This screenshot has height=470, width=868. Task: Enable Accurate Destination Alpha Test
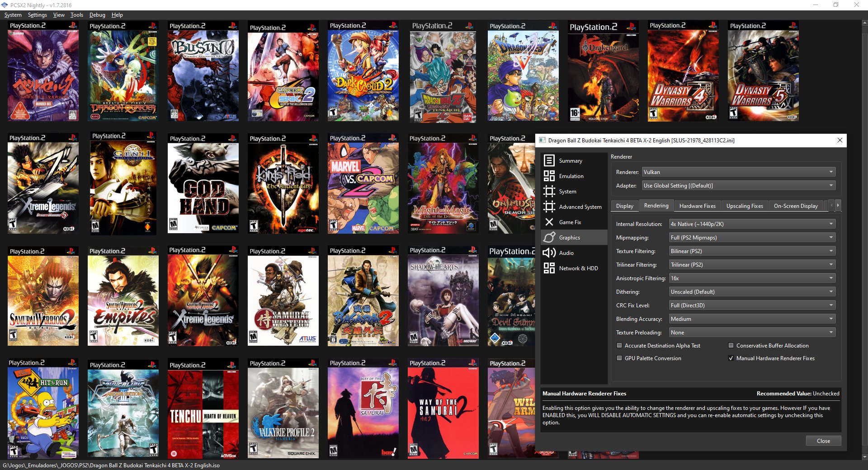click(619, 345)
